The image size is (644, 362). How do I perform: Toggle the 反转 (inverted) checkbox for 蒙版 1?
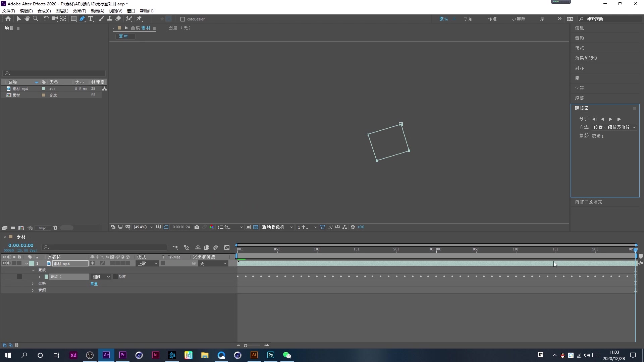[x=115, y=277]
